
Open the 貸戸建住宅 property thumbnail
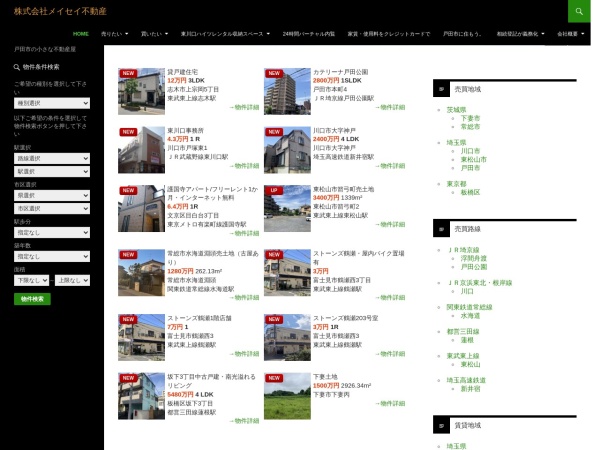[x=141, y=91]
